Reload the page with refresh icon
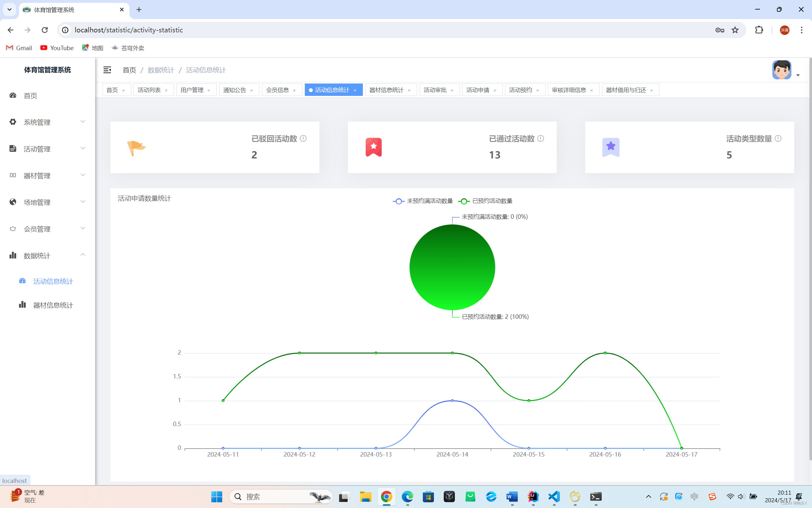 [x=45, y=30]
